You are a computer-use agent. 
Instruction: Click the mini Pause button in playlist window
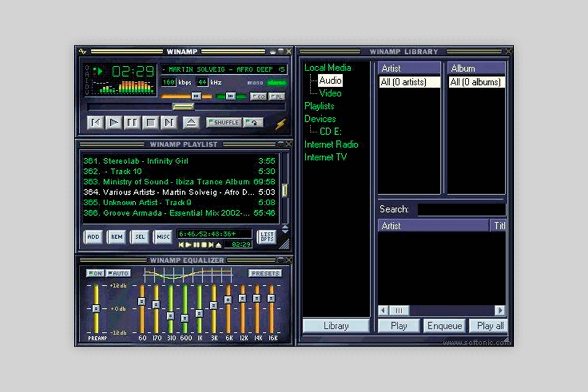(196, 245)
